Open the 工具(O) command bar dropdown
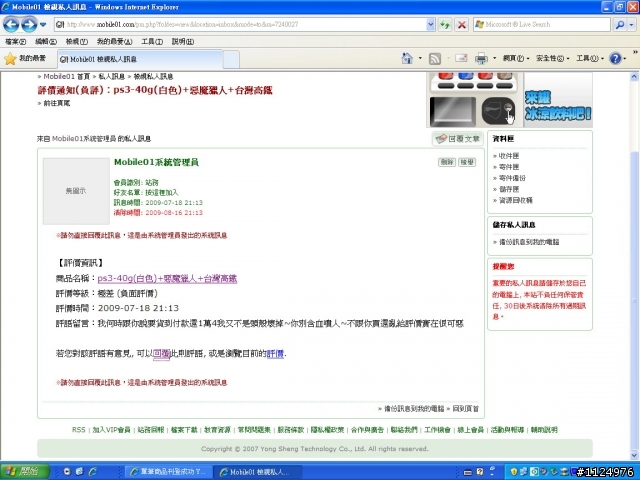 click(x=590, y=59)
